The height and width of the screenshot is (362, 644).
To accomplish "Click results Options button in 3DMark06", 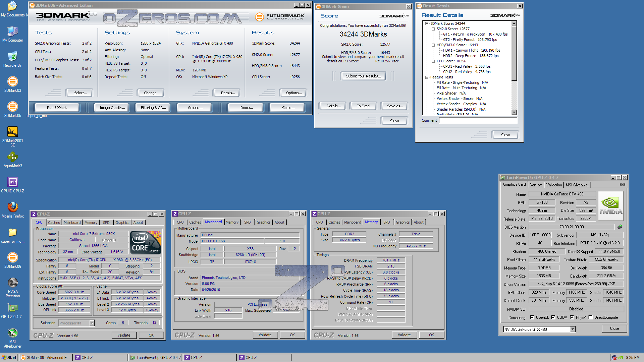I will [x=294, y=93].
